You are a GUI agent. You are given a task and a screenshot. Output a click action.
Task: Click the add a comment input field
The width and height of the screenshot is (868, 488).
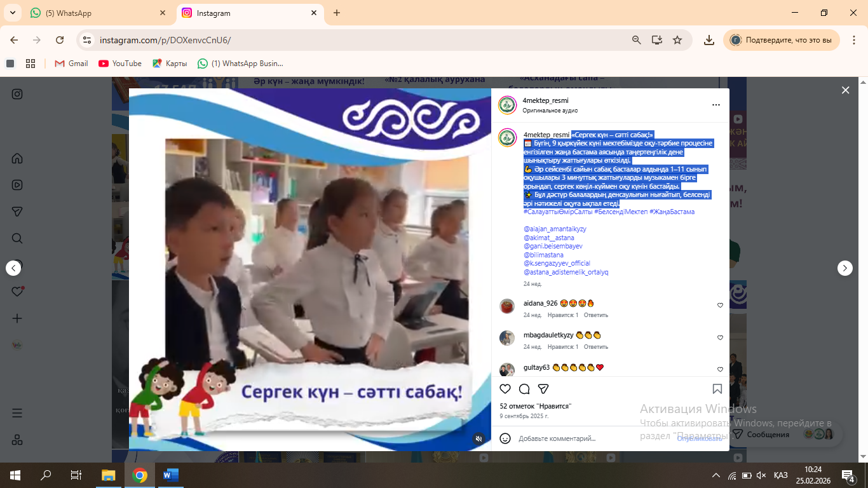(x=591, y=438)
